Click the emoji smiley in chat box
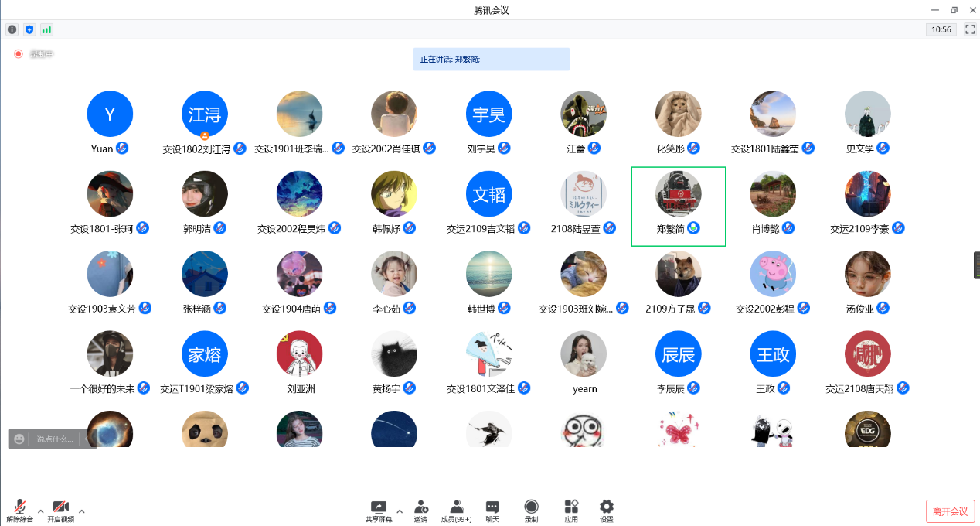The image size is (980, 526). coord(19,439)
